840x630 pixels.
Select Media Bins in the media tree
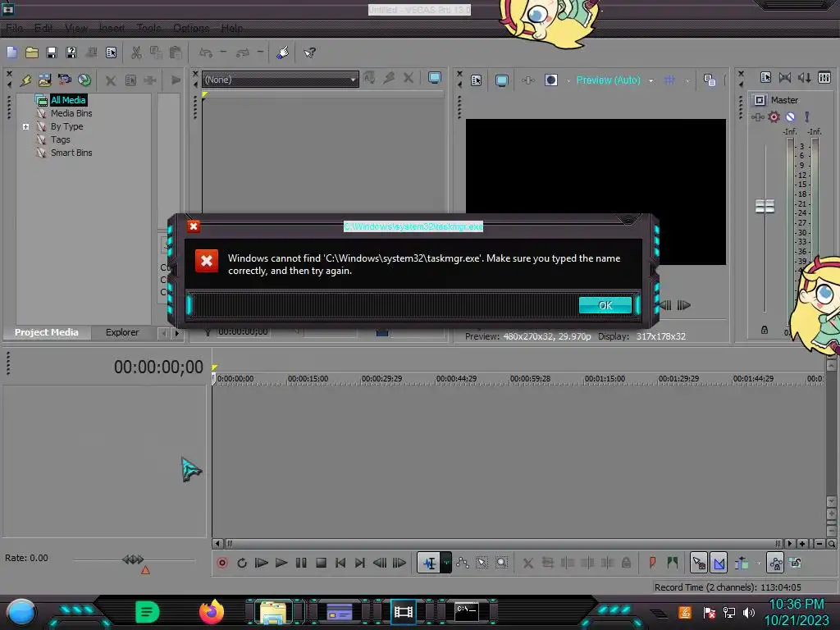(x=71, y=113)
